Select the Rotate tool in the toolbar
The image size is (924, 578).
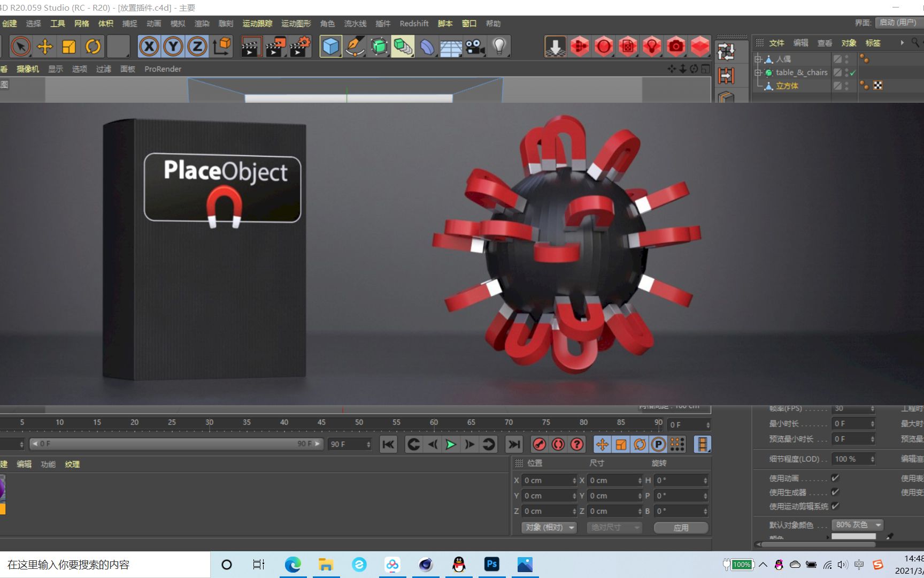point(93,47)
